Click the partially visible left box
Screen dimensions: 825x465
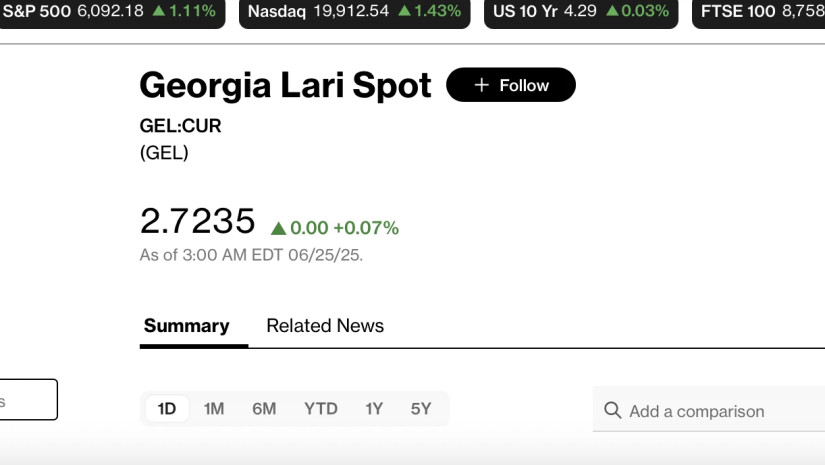tap(28, 400)
